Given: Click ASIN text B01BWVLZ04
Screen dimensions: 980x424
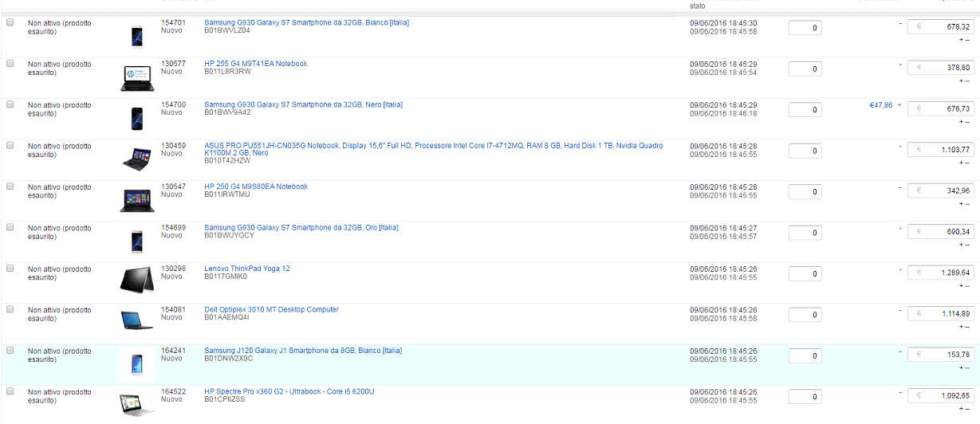Looking at the screenshot, I should click(227, 31).
